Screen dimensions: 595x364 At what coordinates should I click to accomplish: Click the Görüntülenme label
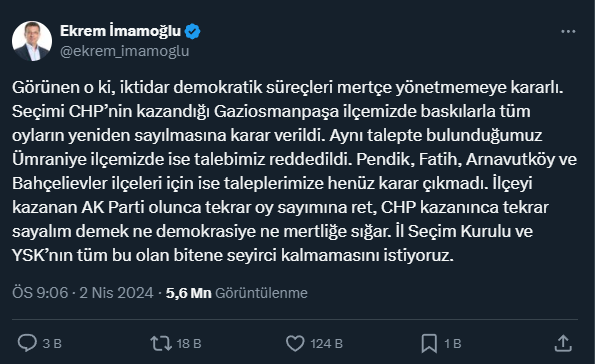261,293
